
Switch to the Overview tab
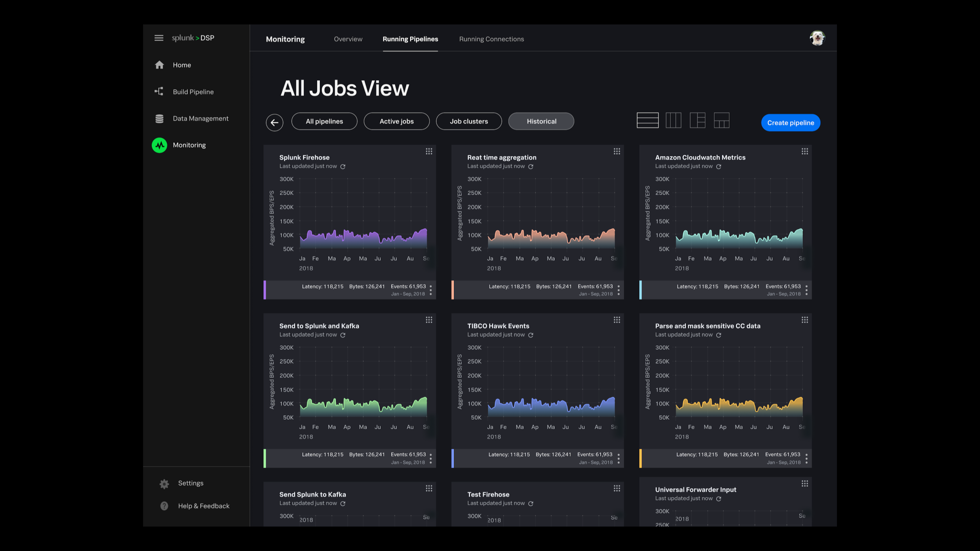coord(348,39)
